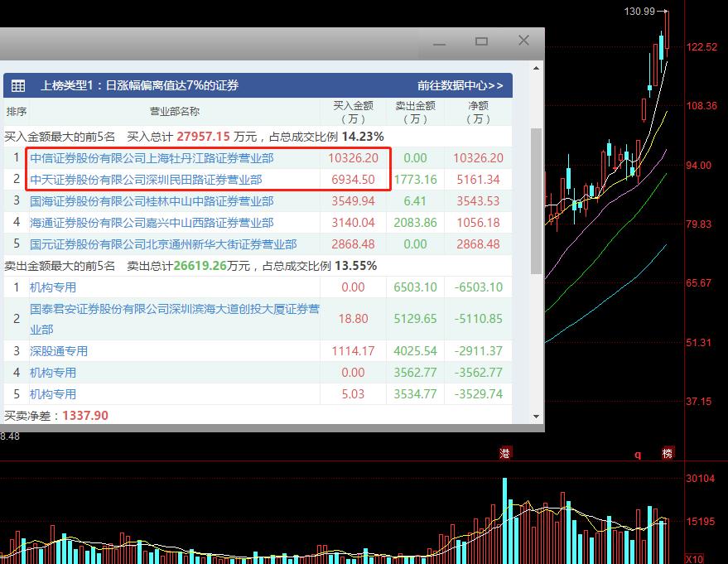Click the 营业部名称 column header
Screen dimensions: 728x564
(x=175, y=112)
